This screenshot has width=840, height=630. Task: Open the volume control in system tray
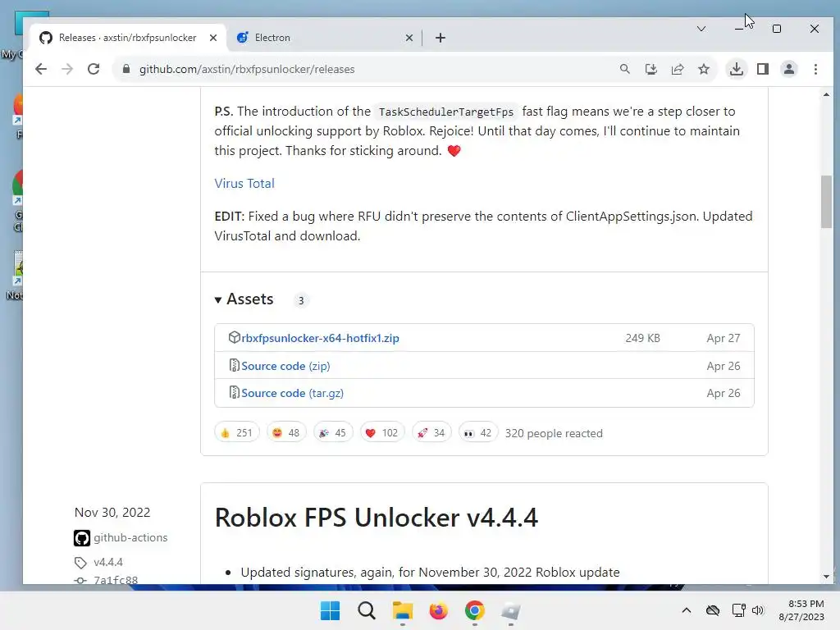(x=757, y=610)
